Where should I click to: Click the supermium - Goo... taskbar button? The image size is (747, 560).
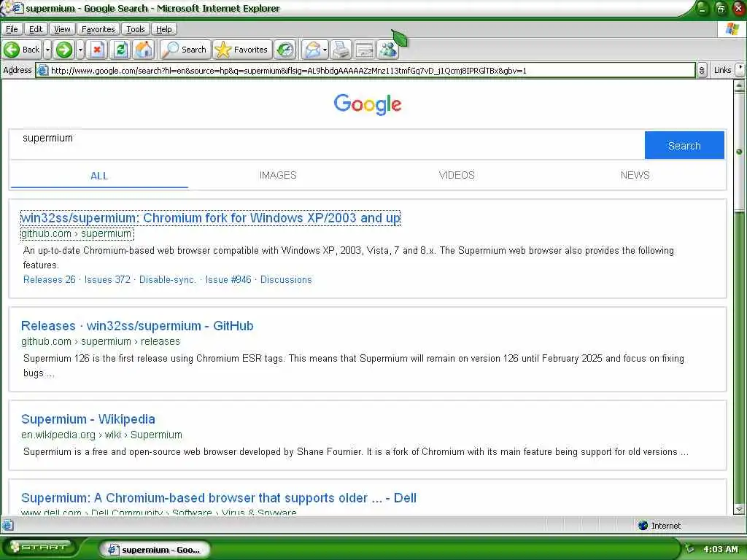[155, 550]
